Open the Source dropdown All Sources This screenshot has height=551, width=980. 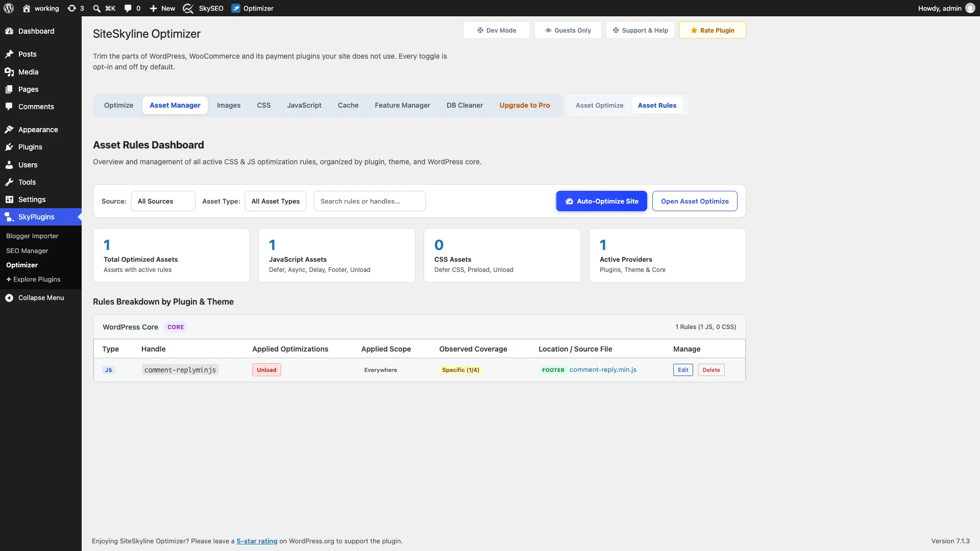pyautogui.click(x=163, y=201)
